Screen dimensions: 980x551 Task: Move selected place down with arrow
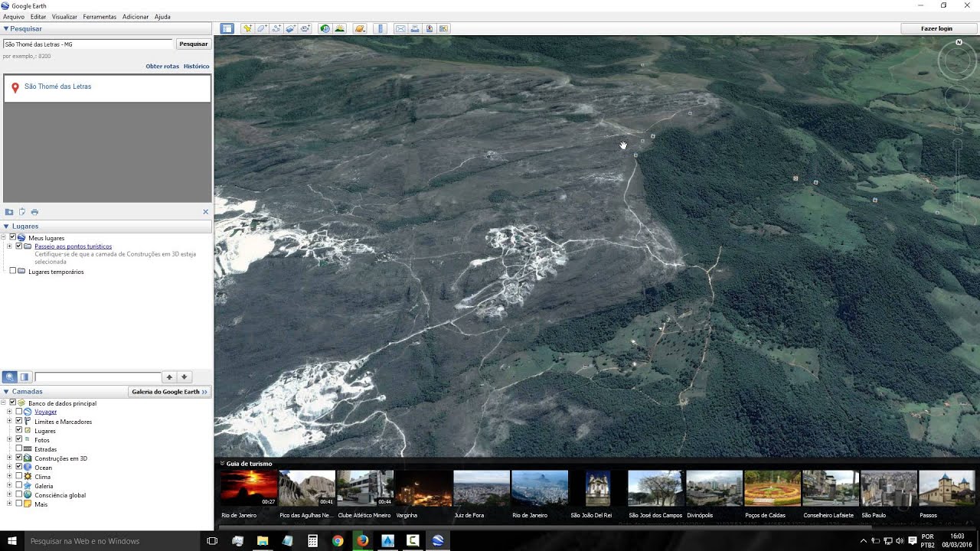point(184,377)
